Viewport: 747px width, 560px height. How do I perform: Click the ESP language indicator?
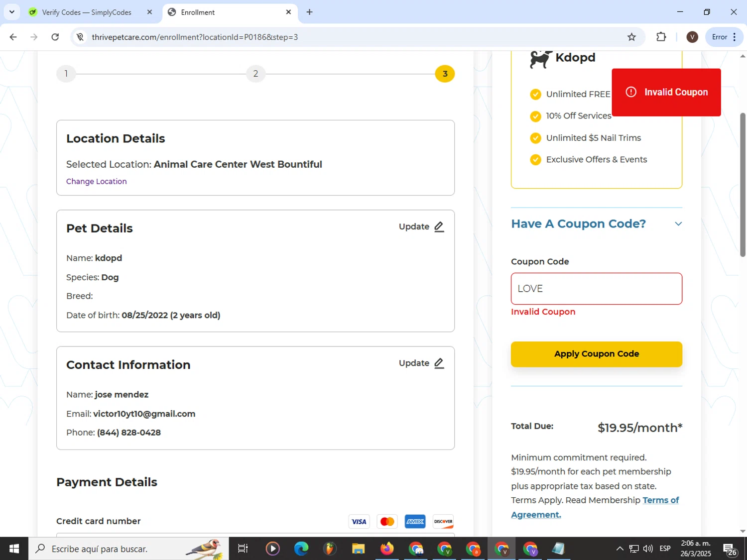pyautogui.click(x=665, y=549)
